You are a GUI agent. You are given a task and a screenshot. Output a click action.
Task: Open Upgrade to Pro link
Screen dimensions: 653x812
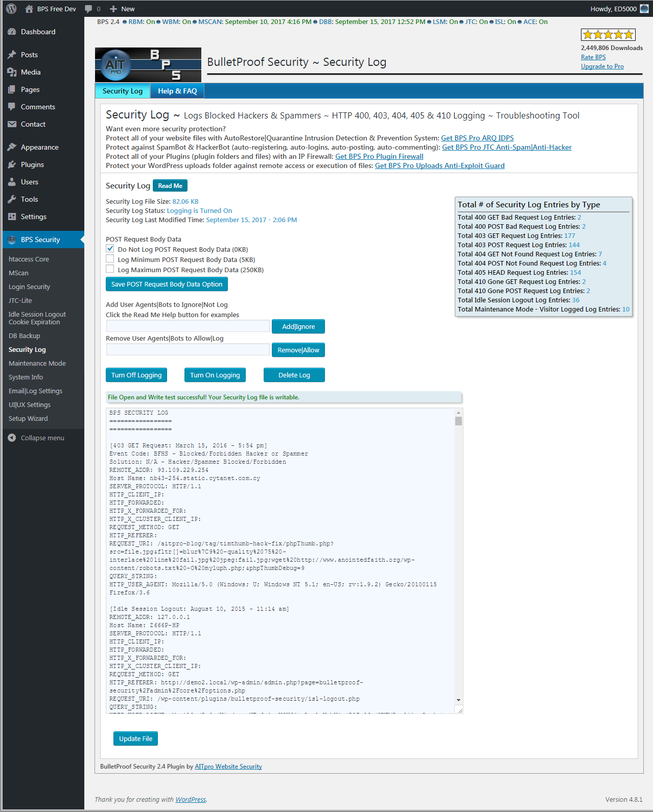602,66
